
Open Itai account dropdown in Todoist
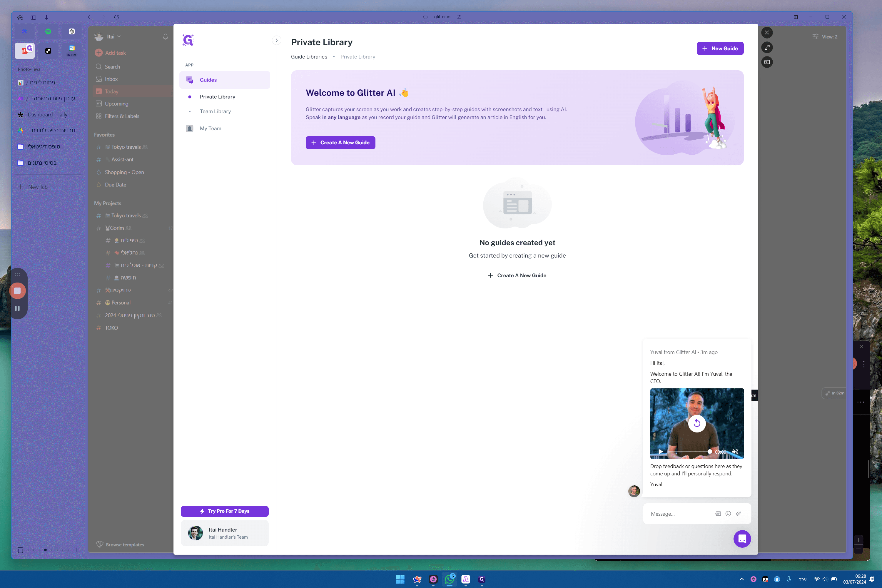tap(108, 36)
